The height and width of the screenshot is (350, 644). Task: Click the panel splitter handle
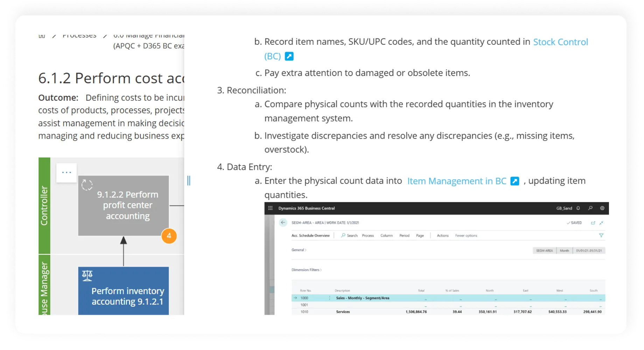pos(189,181)
